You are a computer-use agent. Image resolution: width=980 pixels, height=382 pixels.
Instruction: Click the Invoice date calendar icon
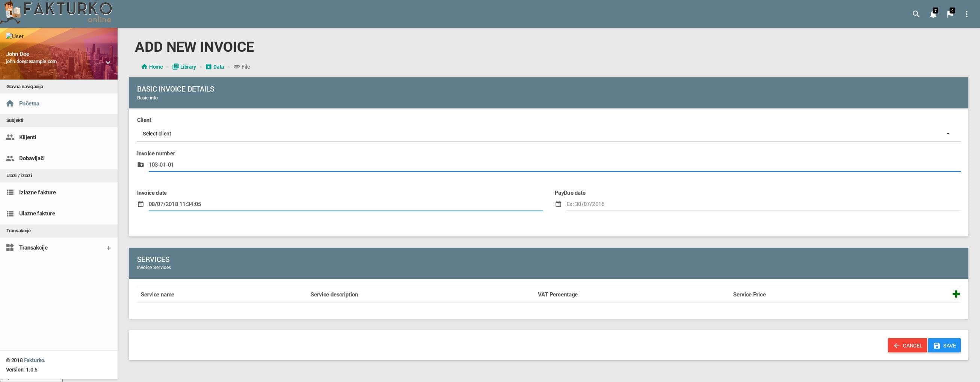[141, 204]
